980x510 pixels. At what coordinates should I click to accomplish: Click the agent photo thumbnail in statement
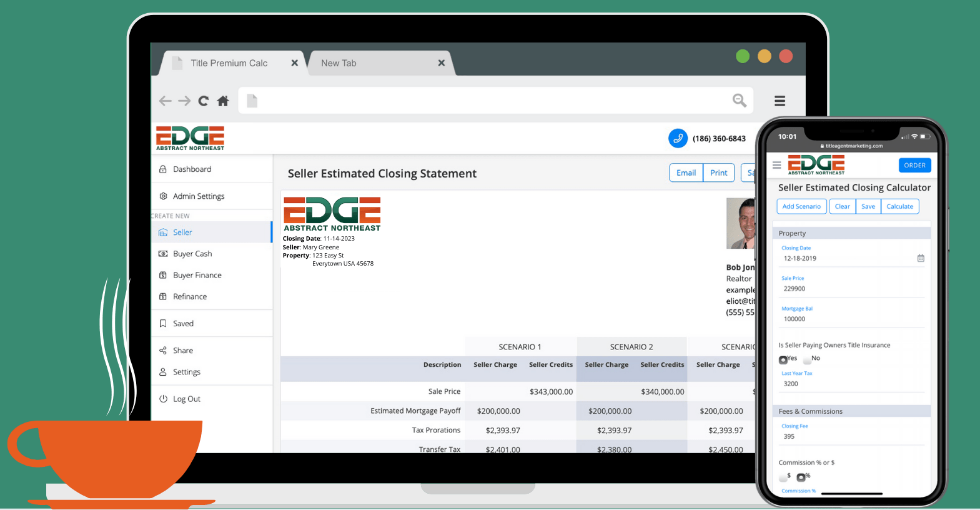point(741,223)
